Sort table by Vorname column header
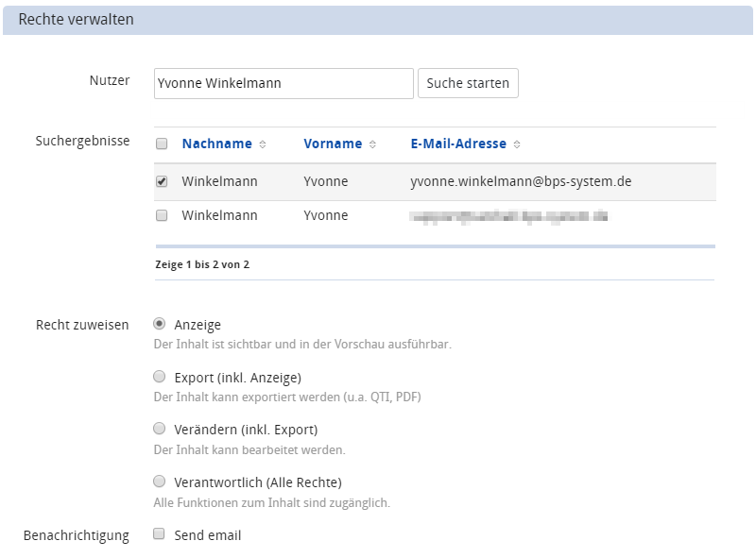 333,144
